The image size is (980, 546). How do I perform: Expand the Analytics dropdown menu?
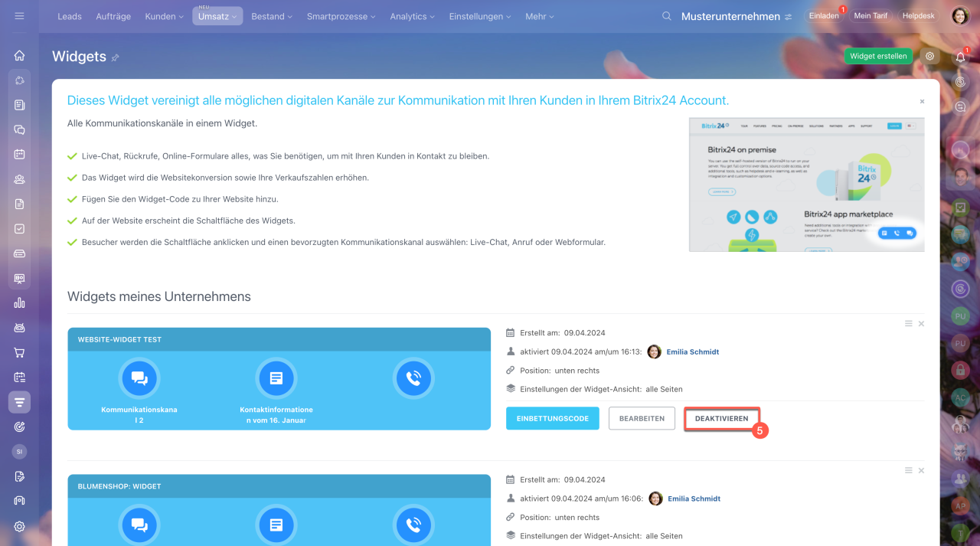[x=412, y=16]
